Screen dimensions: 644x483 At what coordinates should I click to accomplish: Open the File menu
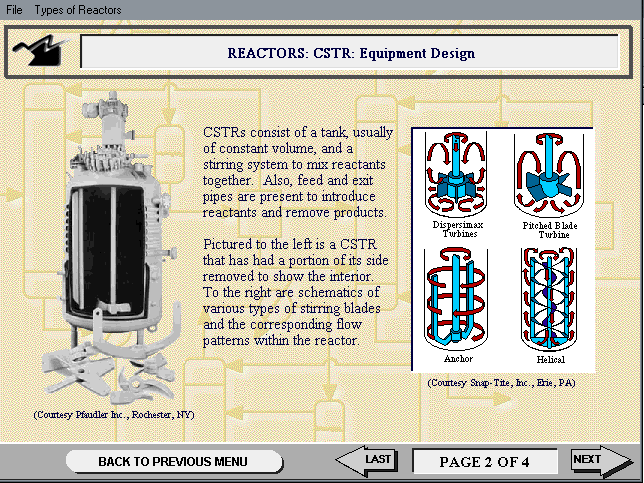[14, 10]
